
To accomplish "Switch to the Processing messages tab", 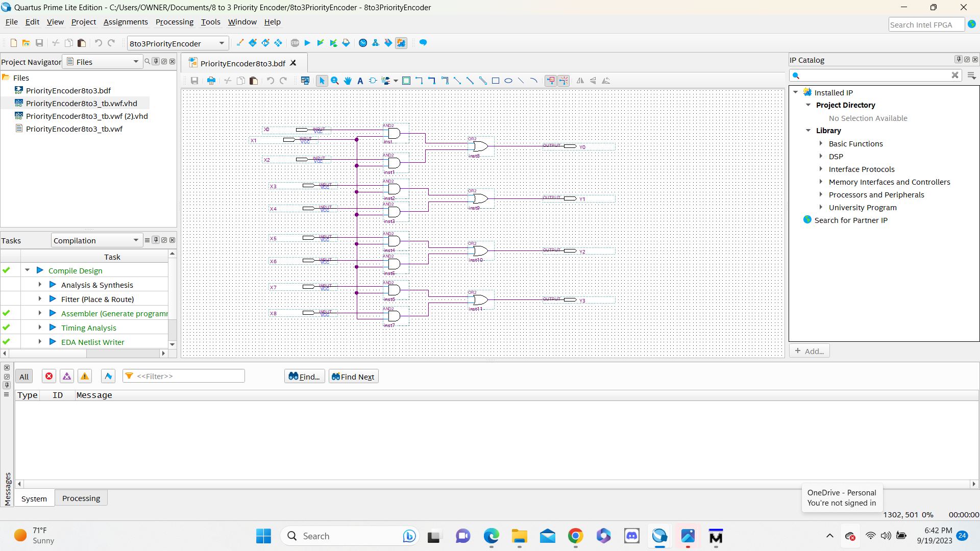I will click(x=81, y=498).
